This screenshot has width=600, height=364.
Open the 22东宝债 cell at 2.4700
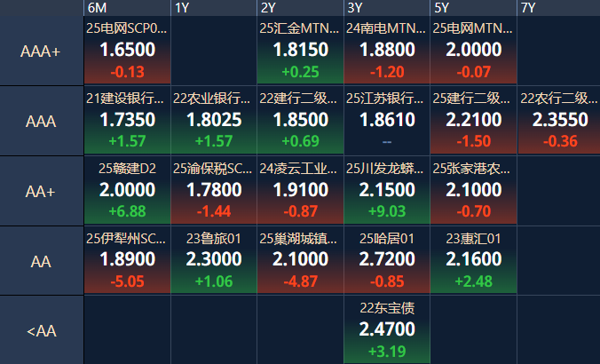click(x=386, y=329)
